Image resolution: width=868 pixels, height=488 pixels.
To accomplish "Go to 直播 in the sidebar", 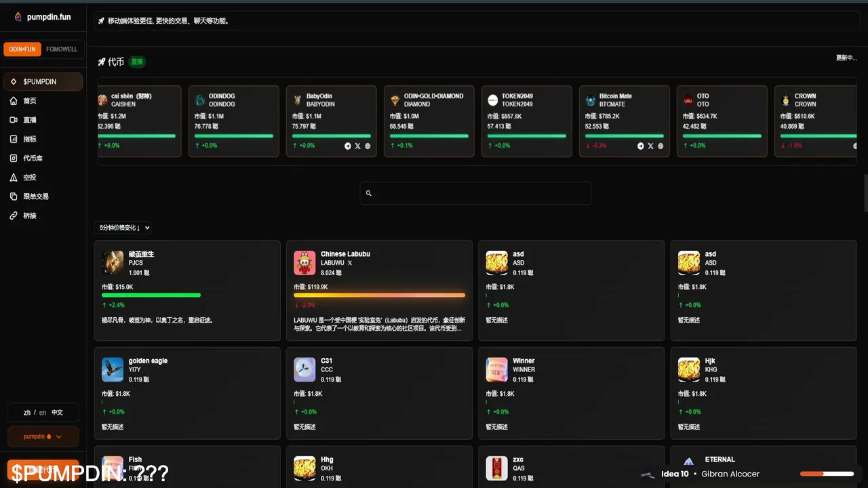I will pos(43,120).
